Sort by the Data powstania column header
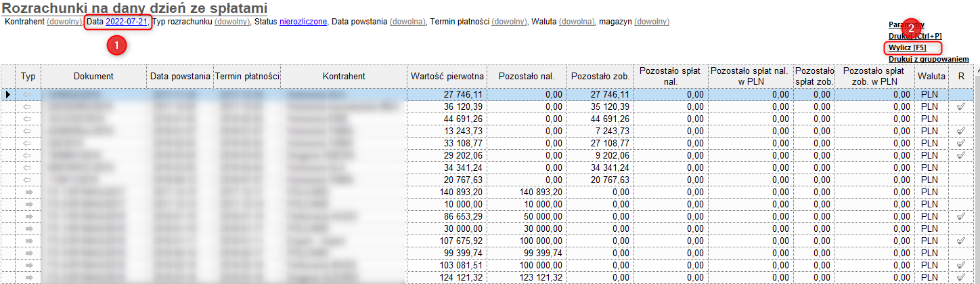This screenshot has height=284, width=980. [180, 77]
